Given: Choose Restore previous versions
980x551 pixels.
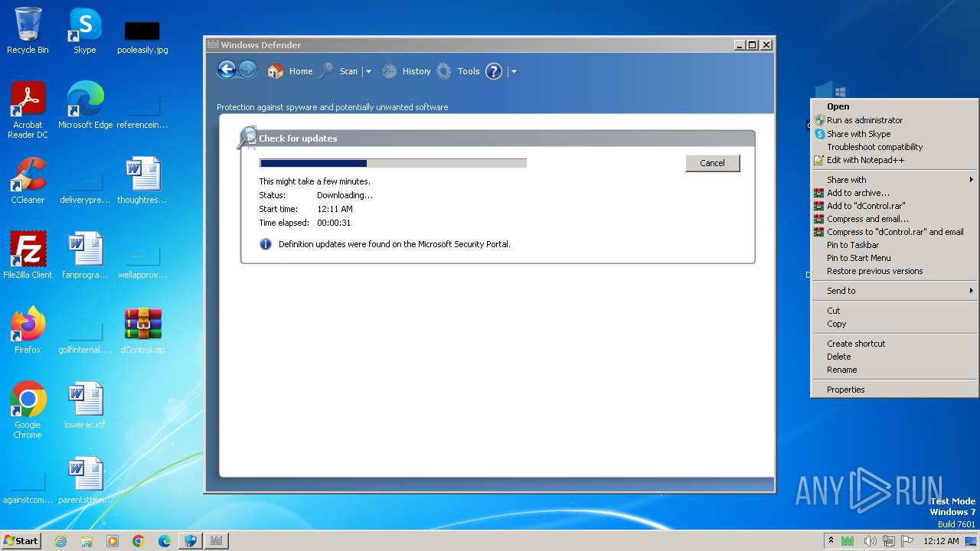Looking at the screenshot, I should point(894,271).
